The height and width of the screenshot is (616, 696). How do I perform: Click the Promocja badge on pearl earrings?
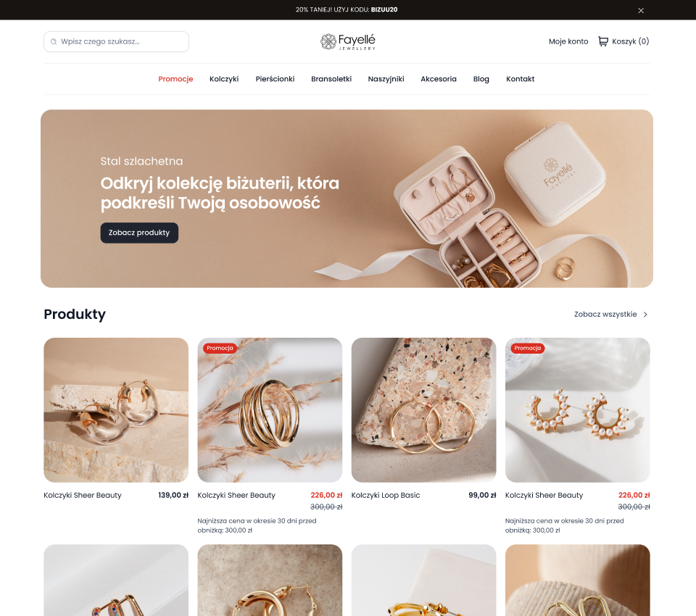point(527,348)
